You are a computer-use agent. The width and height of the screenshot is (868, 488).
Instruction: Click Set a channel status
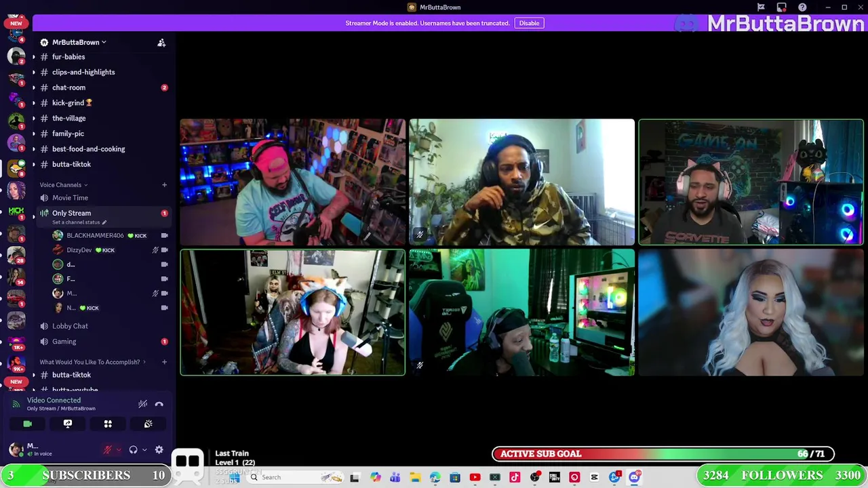[79, 222]
